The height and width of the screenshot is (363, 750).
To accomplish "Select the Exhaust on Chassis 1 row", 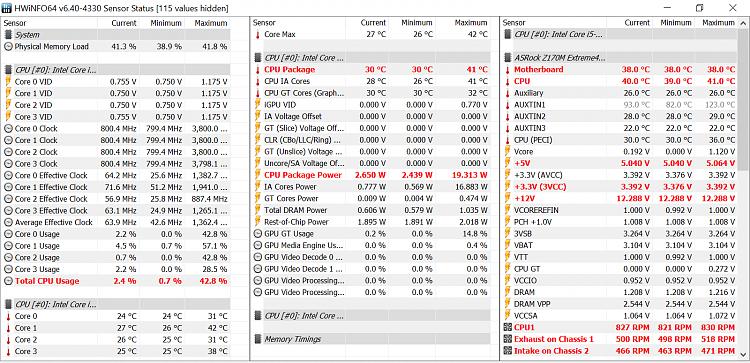I will pyautogui.click(x=619, y=339).
